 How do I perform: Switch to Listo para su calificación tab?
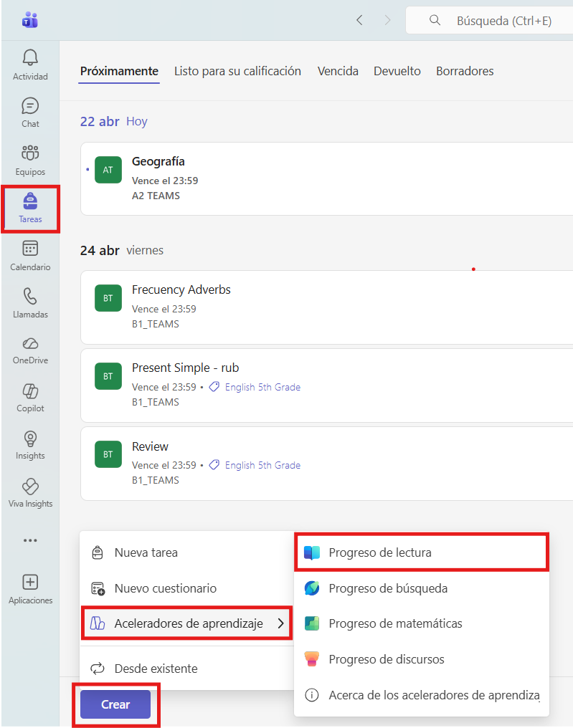pos(237,71)
